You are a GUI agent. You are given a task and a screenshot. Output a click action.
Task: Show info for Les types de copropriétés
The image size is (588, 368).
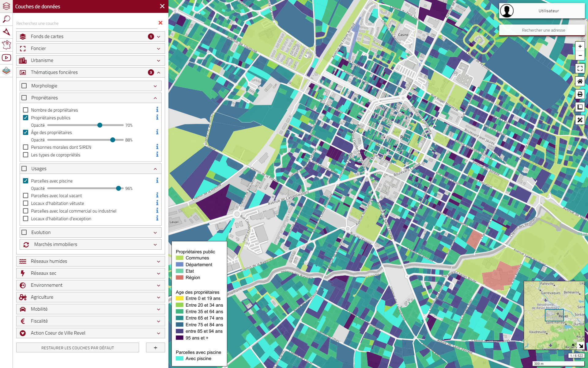(157, 155)
